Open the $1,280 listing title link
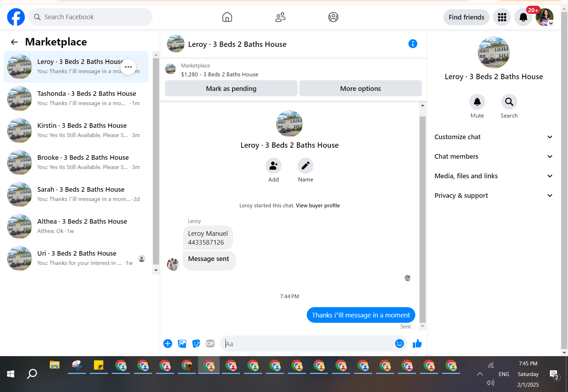 coord(219,74)
